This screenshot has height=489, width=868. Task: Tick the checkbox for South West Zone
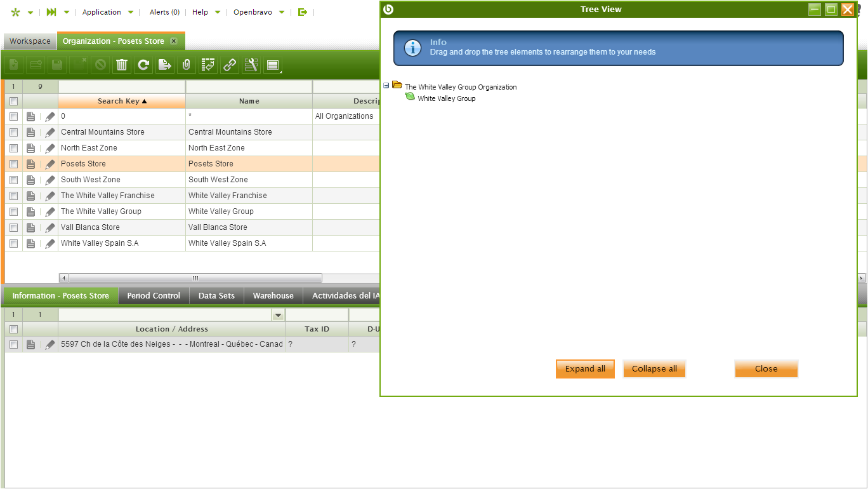coord(13,180)
